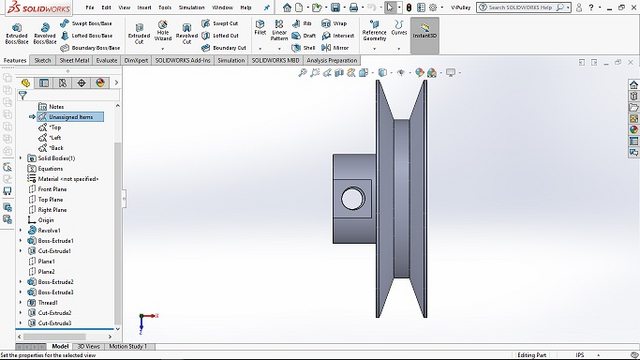Screen dimensions: 640x360
Task: Click Edit Appearance icon in viewport toolbar
Action: coord(419,73)
